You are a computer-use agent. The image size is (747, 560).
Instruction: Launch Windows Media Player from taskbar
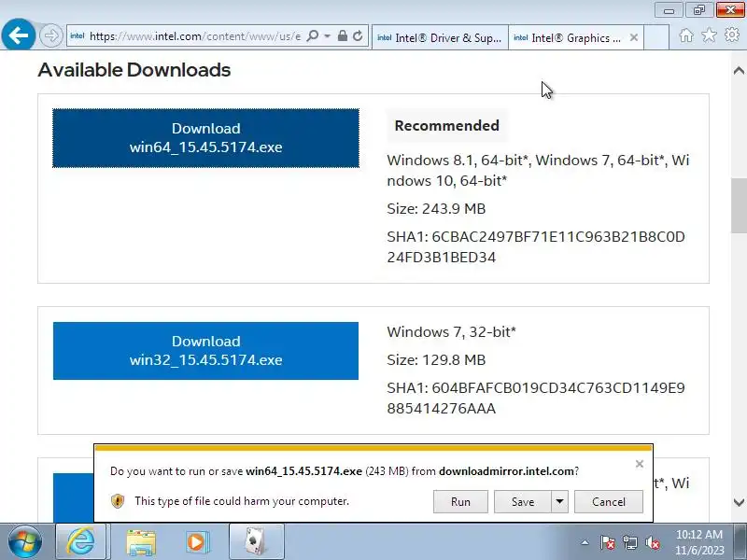[x=196, y=542]
